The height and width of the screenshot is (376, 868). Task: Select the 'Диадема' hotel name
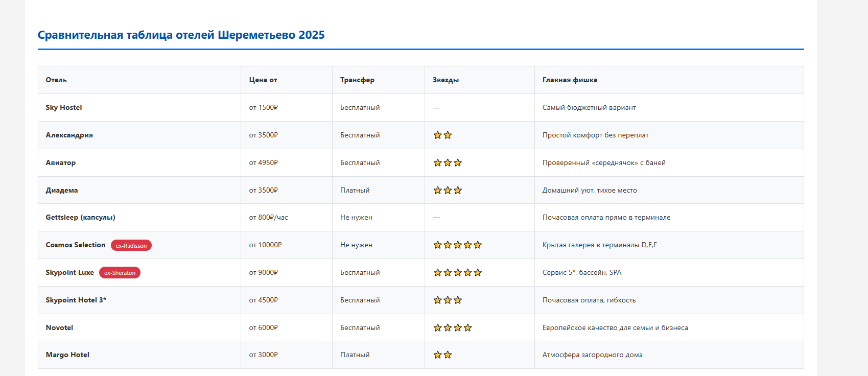[x=62, y=190]
